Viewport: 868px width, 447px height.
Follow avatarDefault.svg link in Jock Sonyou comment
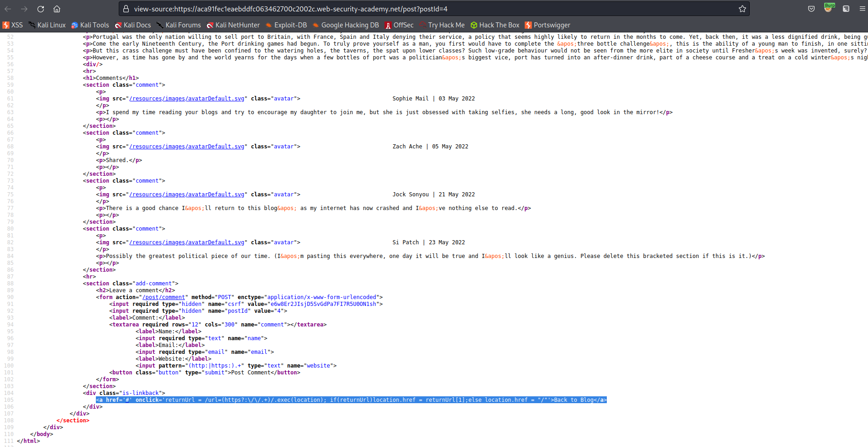pyautogui.click(x=187, y=195)
